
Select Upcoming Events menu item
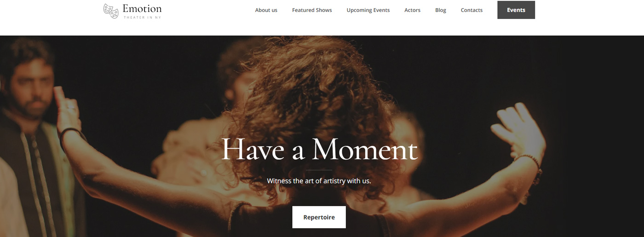click(368, 10)
